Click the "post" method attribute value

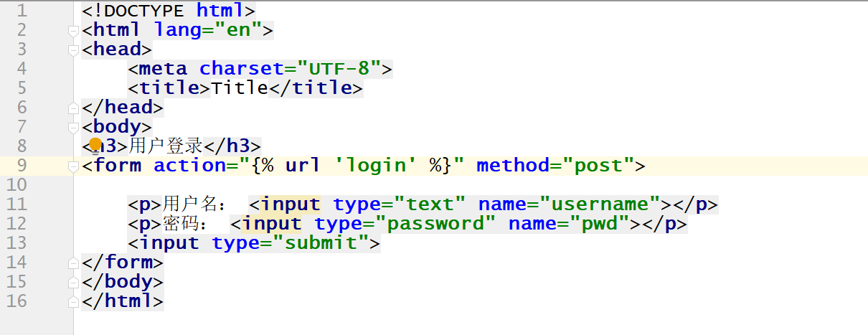[x=604, y=166]
